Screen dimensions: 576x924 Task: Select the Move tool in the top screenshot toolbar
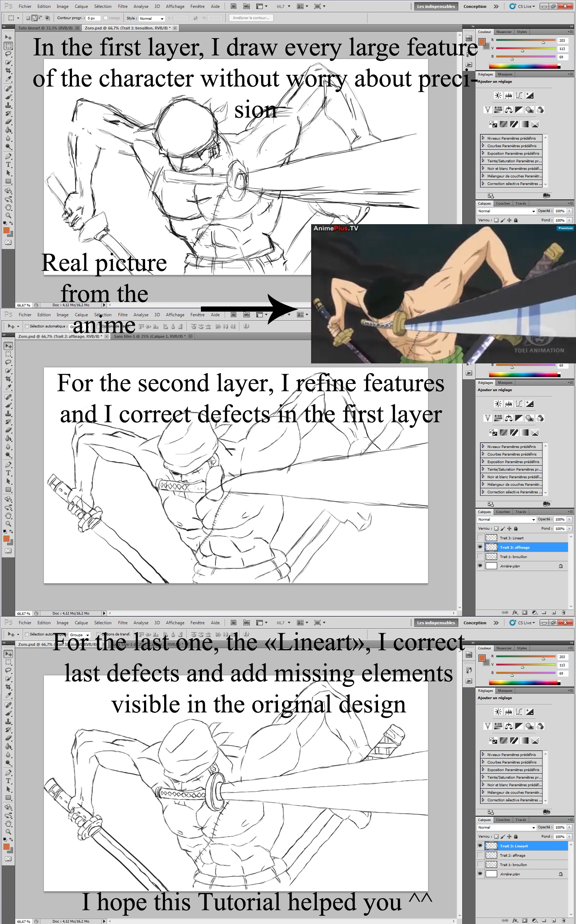[8, 37]
